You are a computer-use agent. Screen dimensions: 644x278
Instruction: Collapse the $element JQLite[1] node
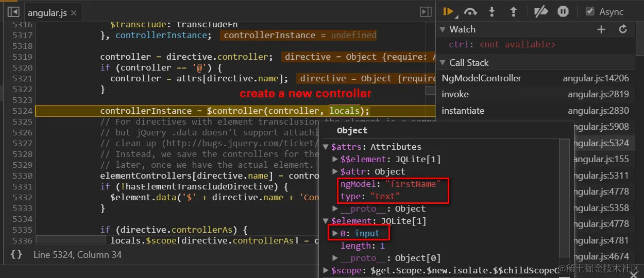(x=326, y=221)
